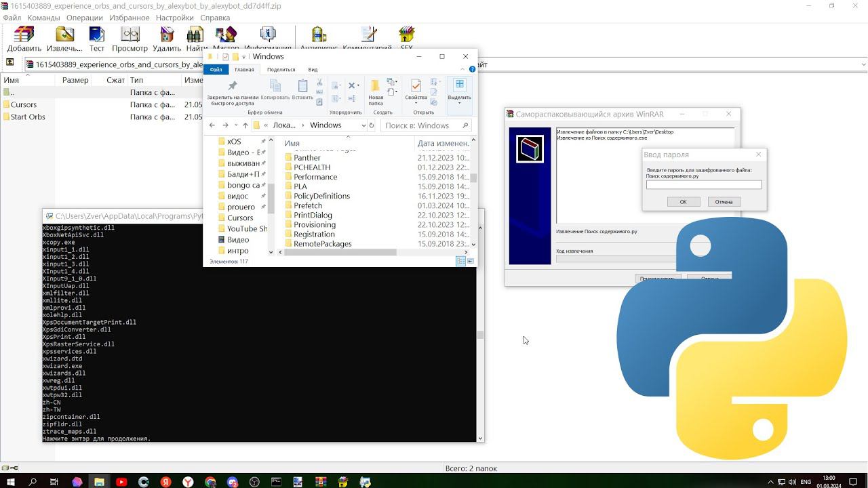Viewport: 868px width, 488px height.
Task: Open the Операции menu in WinRAR
Action: pos(85,18)
